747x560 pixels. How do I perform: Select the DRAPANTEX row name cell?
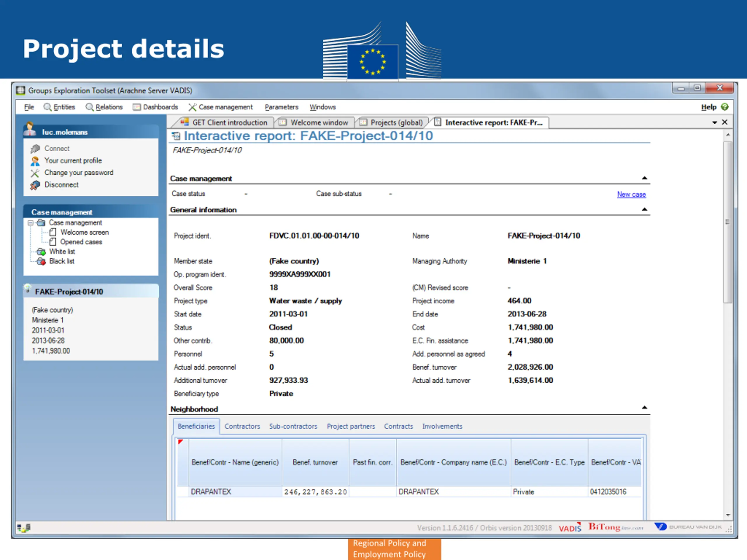[235, 492]
